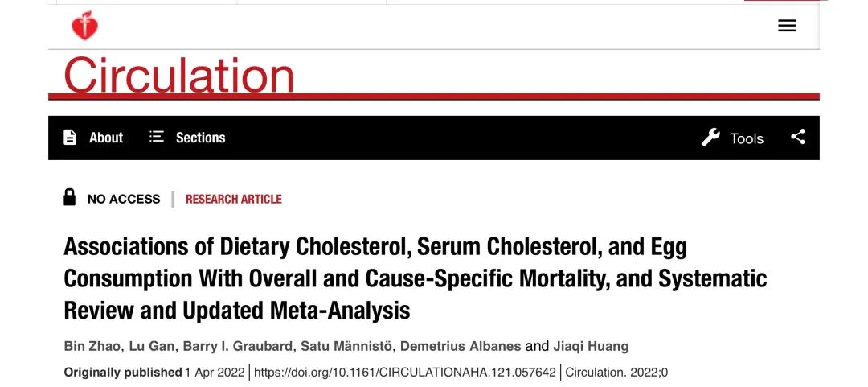This screenshot has width=868, height=387.
Task: Click the Tools wrench icon
Action: (x=710, y=137)
